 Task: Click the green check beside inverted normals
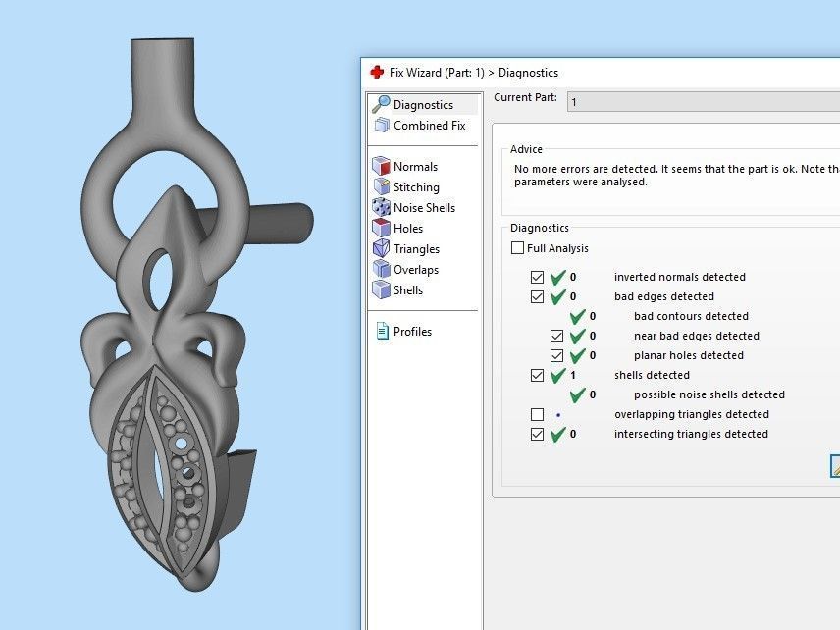pos(557,277)
